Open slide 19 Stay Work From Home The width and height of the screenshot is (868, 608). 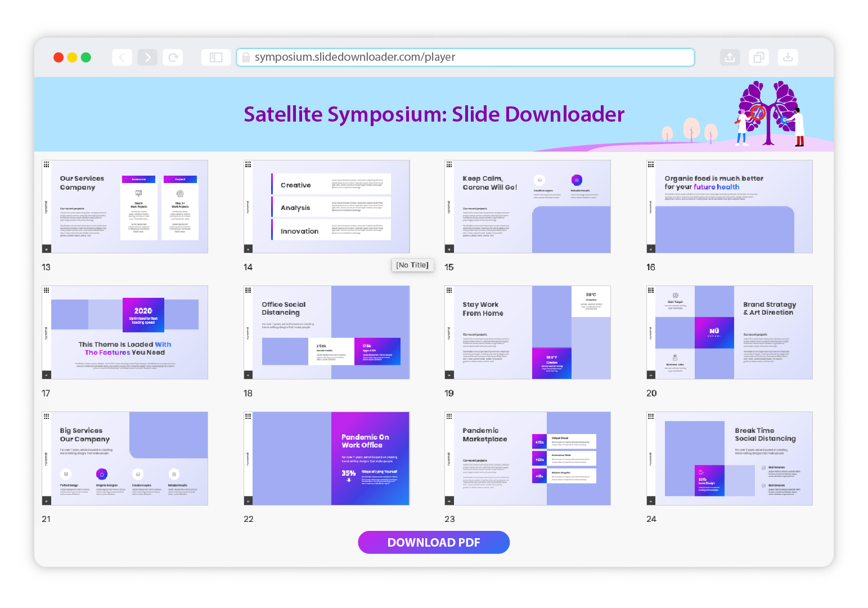528,332
